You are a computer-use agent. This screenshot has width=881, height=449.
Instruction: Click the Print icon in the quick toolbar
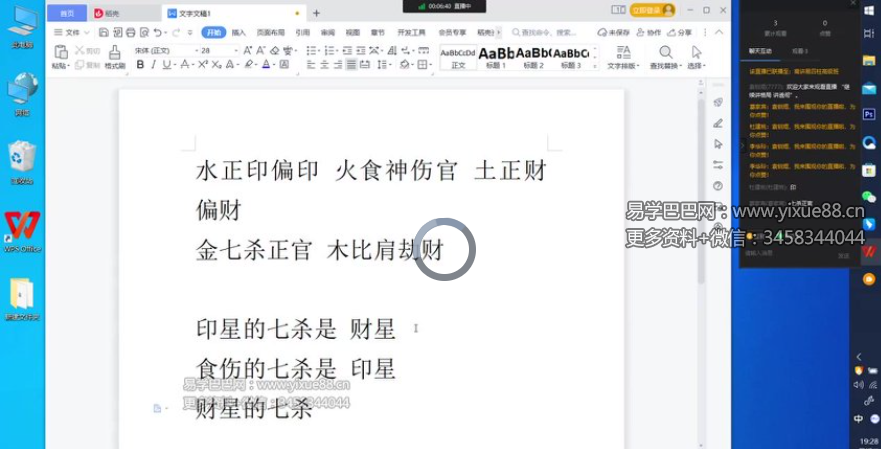pos(130,33)
